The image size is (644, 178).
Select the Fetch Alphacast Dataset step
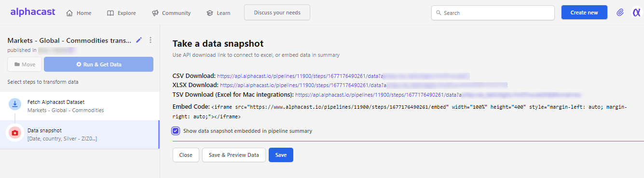tap(80, 106)
